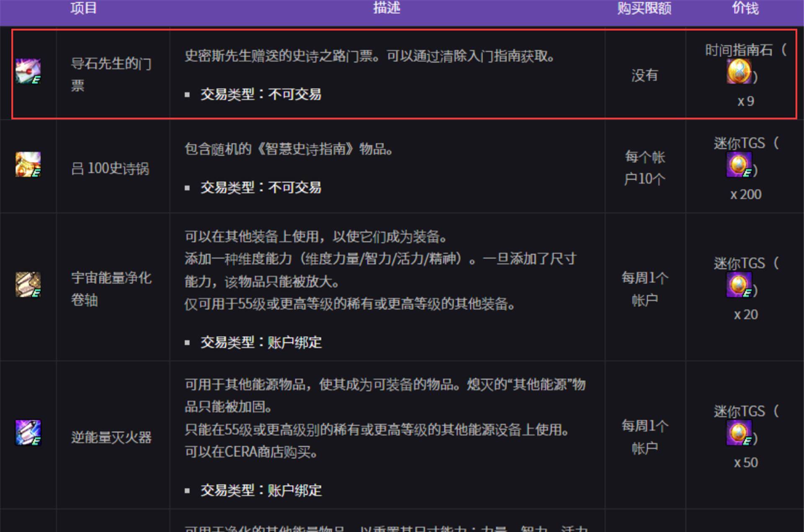Click the 宇宙能量净化卷轴 scroll icon
The height and width of the screenshot is (532, 804).
[x=28, y=285]
